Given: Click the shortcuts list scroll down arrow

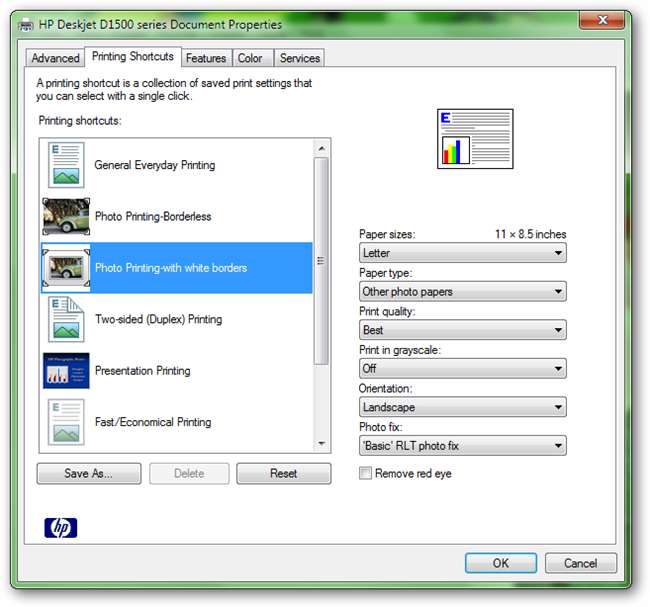Looking at the screenshot, I should point(321,444).
